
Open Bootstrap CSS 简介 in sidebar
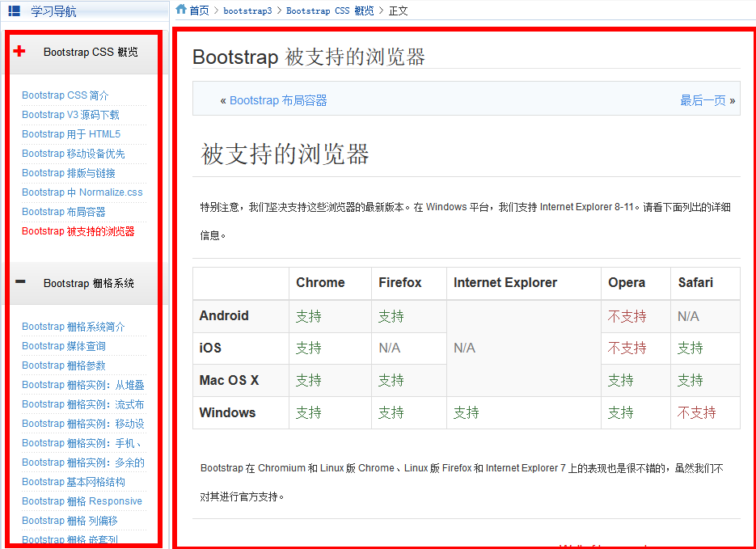(x=65, y=95)
